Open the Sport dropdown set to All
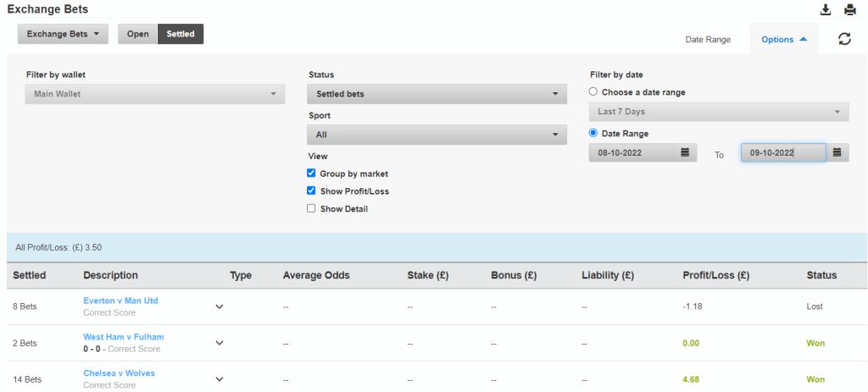 tap(437, 135)
